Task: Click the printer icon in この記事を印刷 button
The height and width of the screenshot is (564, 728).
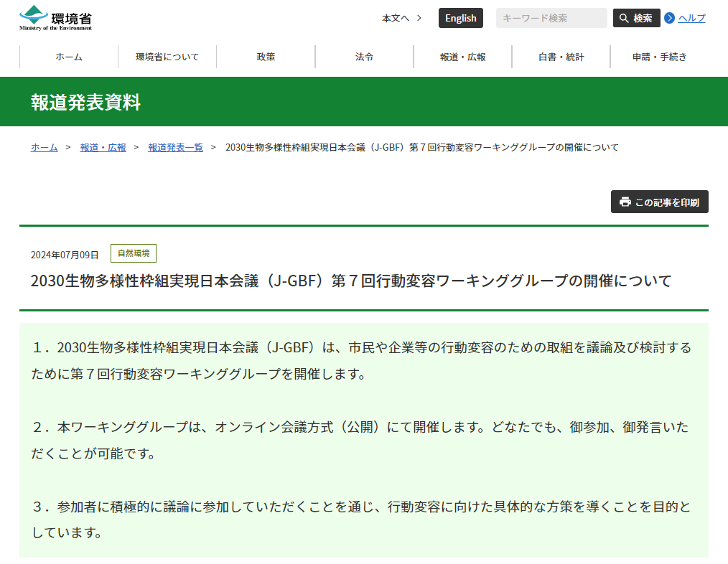Action: (x=624, y=202)
